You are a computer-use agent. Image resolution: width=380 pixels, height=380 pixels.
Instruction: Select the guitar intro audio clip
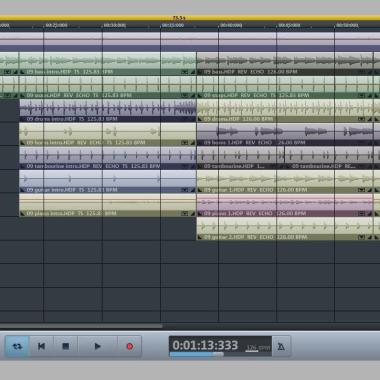(108, 182)
